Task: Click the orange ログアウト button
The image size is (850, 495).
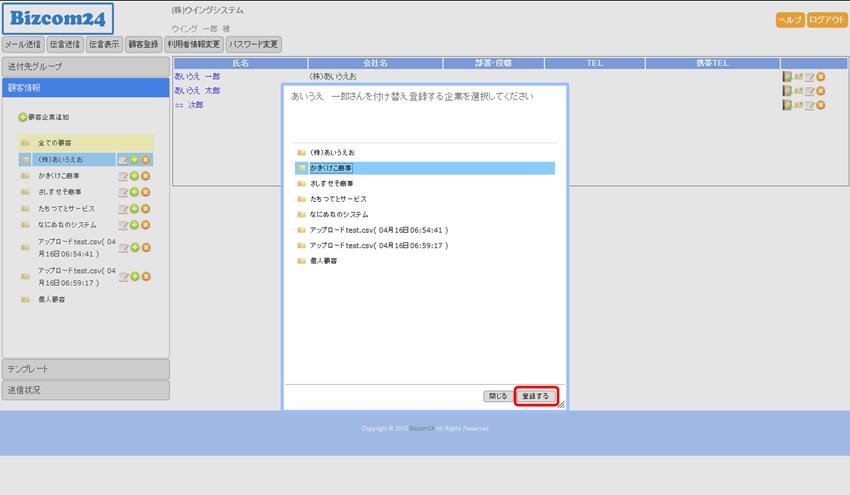Action: [x=826, y=20]
